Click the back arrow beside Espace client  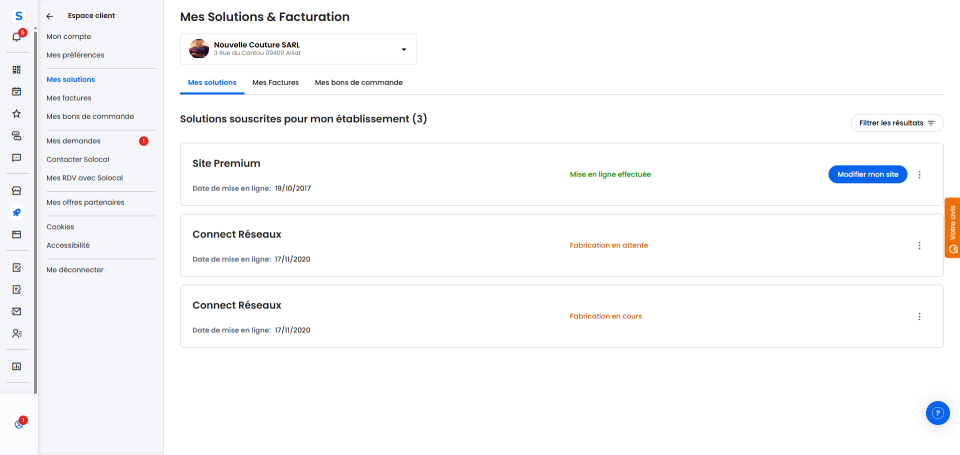click(x=50, y=16)
